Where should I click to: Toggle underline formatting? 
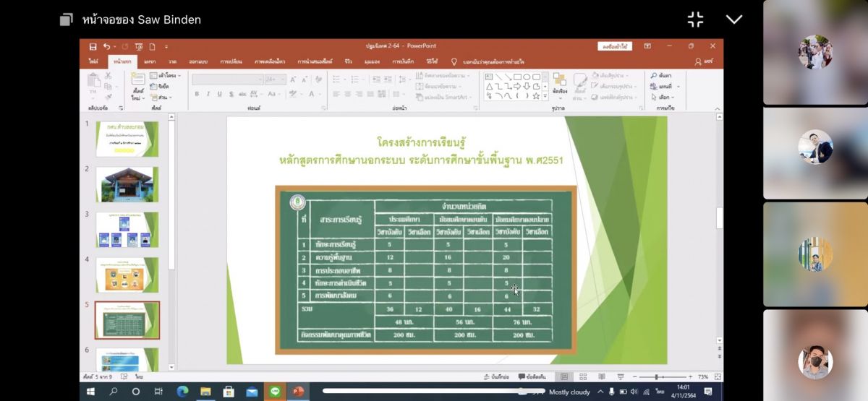click(x=218, y=94)
